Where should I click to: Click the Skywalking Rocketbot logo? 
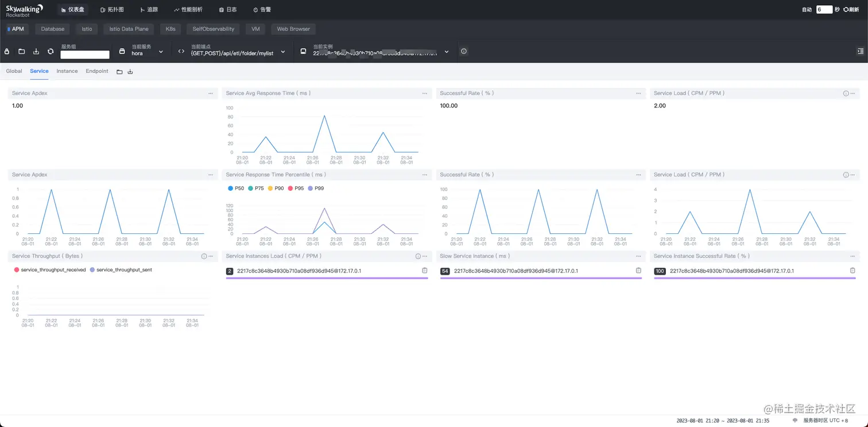click(x=25, y=10)
